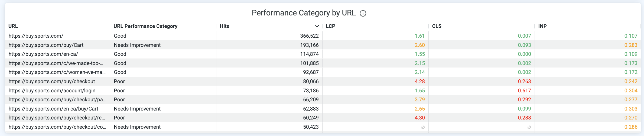Click the 366,522 hits cell
644x136 pixels.
tap(309, 36)
